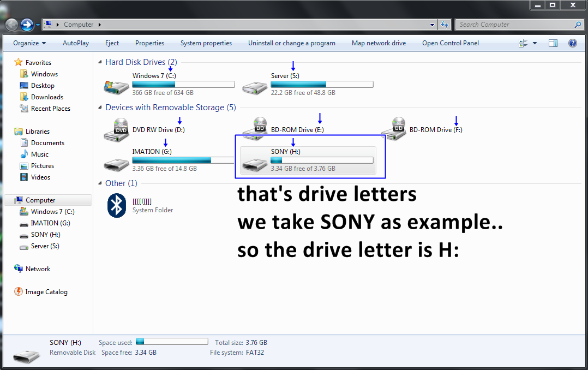Select Favorites in the navigation pane
This screenshot has height=370, width=588.
(38, 63)
